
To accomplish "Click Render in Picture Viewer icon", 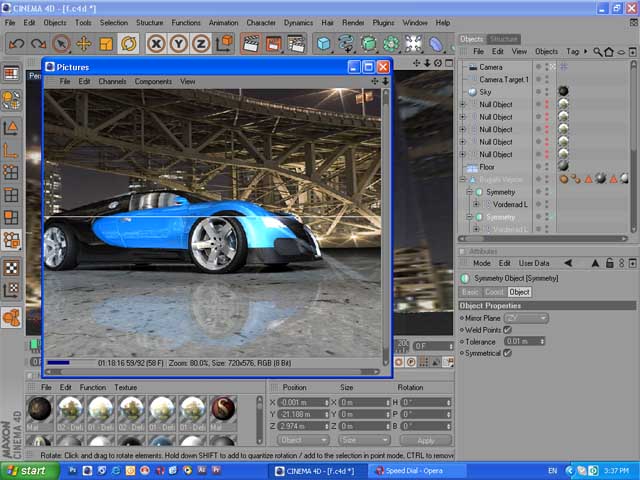I will tap(273, 43).
